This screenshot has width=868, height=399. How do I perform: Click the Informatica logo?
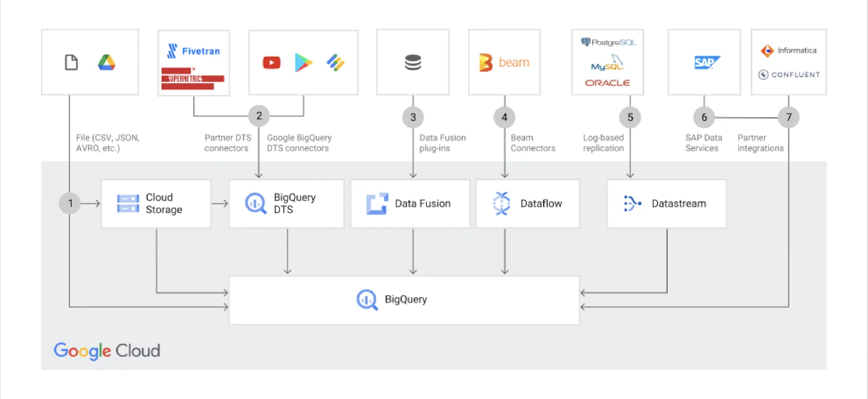[788, 51]
